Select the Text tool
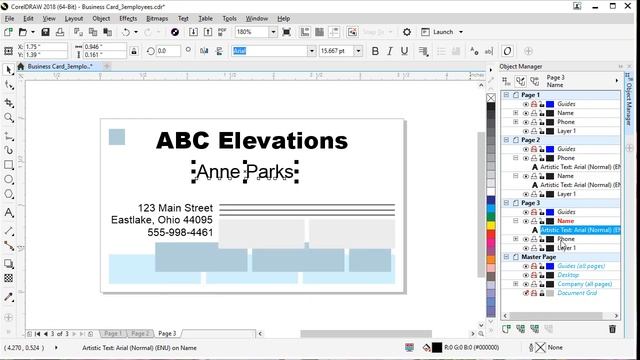The height and width of the screenshot is (360, 640). pos(9,213)
